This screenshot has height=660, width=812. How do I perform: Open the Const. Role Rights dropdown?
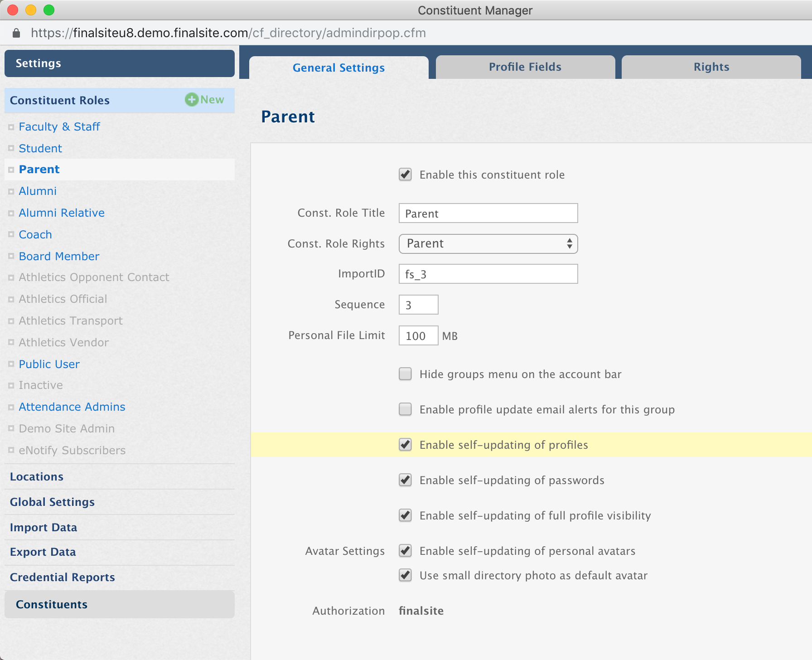(x=488, y=244)
